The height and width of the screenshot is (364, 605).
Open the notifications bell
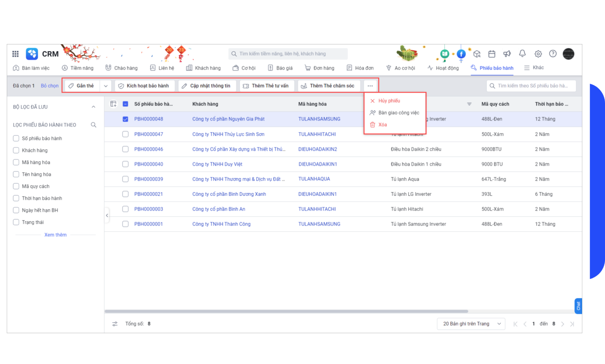pos(522,53)
